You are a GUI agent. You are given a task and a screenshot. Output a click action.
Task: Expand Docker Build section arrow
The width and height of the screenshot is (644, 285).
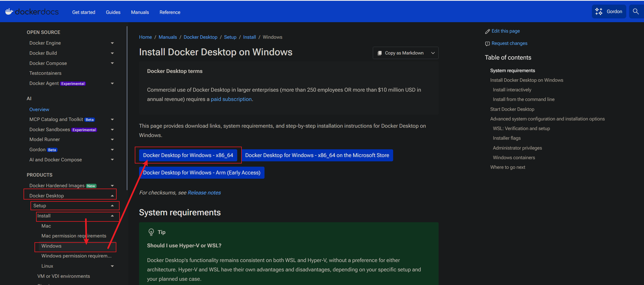click(x=112, y=53)
